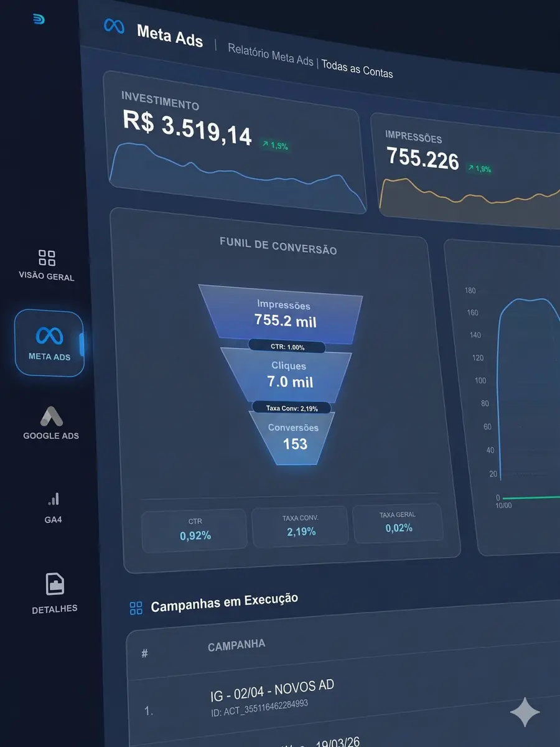This screenshot has width=560, height=747.
Task: Open campaign IG - 02/04 - NOVOS AD
Action: coord(273,689)
